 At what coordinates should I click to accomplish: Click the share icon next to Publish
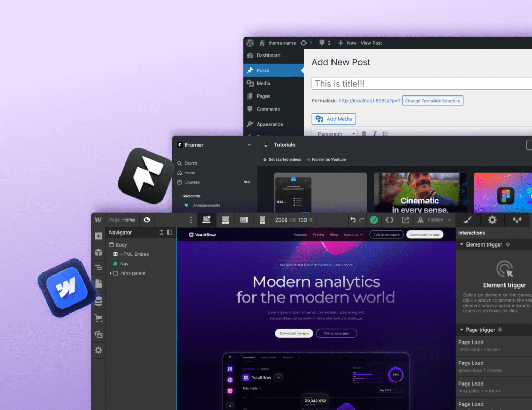click(x=406, y=220)
